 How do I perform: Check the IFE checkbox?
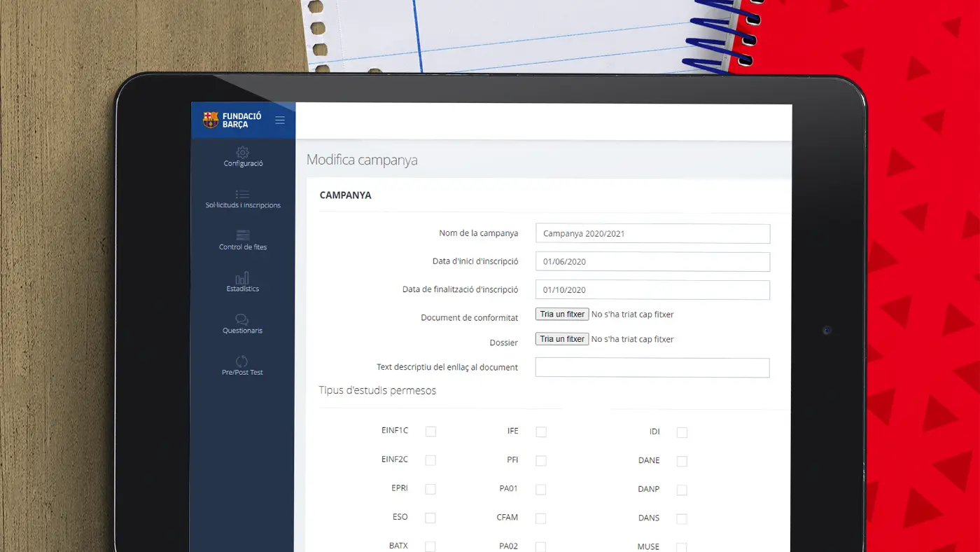click(x=541, y=432)
